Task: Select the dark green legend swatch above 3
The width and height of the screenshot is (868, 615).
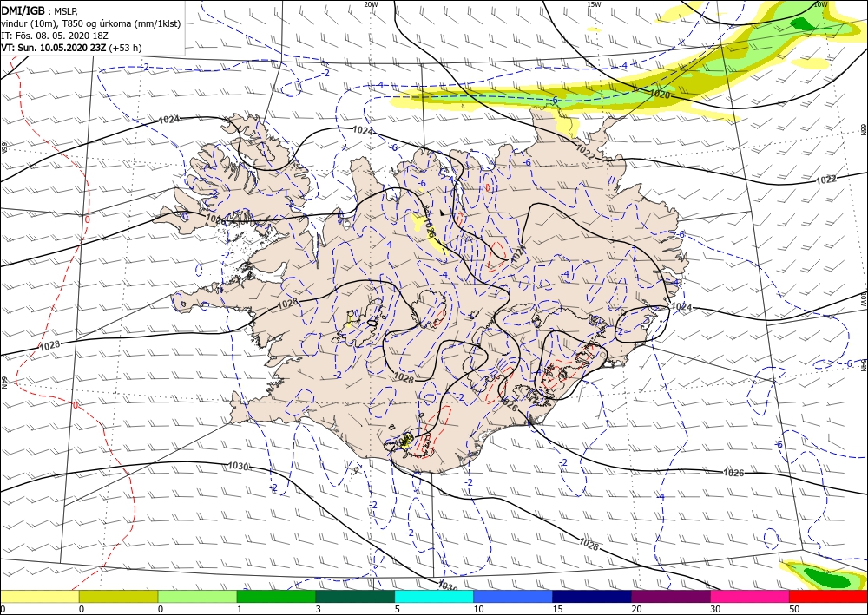Action: coord(355,596)
